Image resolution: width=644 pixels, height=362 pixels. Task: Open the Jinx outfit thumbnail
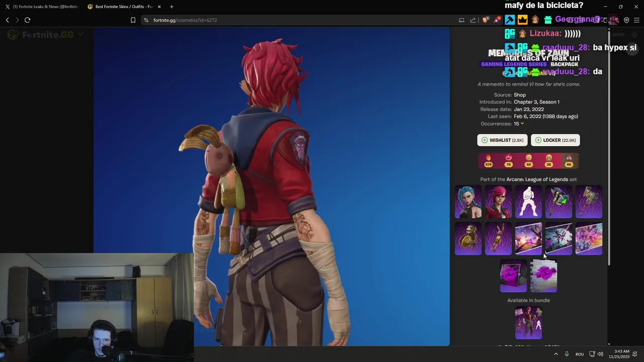(x=468, y=202)
